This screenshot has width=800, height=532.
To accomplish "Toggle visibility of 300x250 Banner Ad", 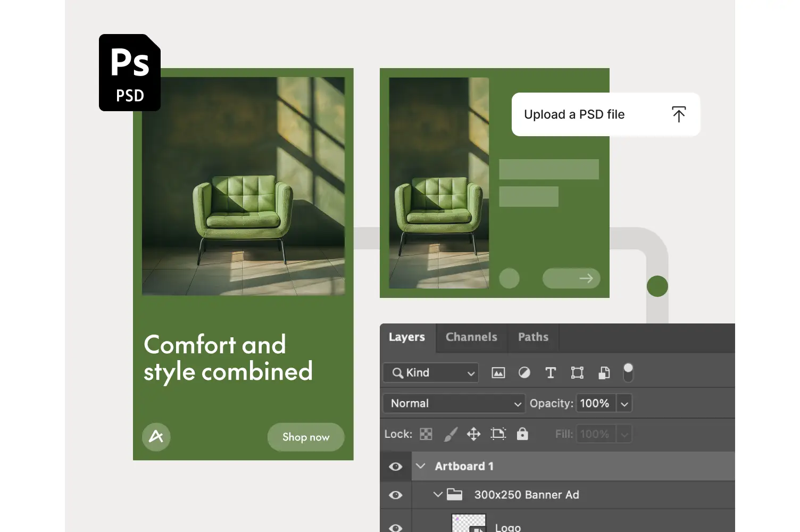I will 396,495.
